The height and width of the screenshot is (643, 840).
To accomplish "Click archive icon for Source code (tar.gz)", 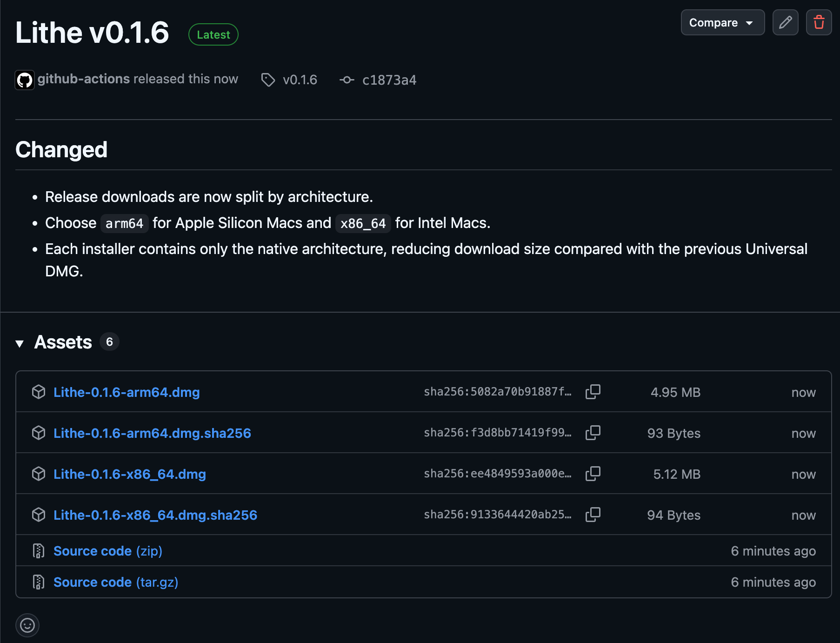I will (39, 582).
